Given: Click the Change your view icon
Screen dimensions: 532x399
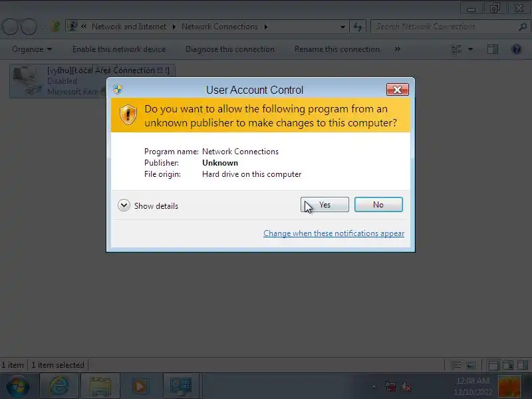Looking at the screenshot, I should (x=457, y=49).
